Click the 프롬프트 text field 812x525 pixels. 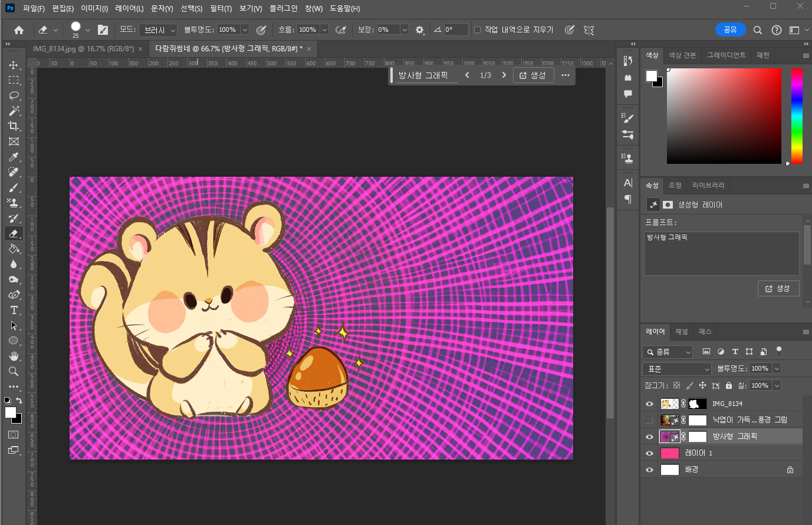[722, 253]
